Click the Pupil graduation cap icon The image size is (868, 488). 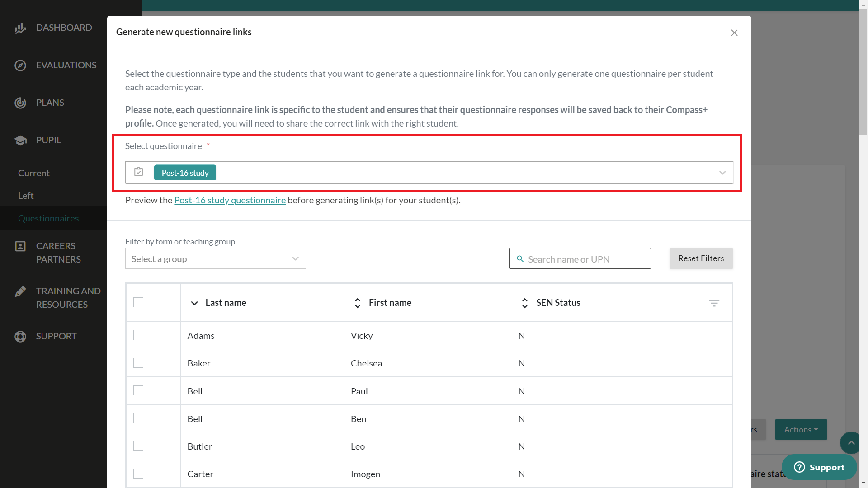point(20,141)
